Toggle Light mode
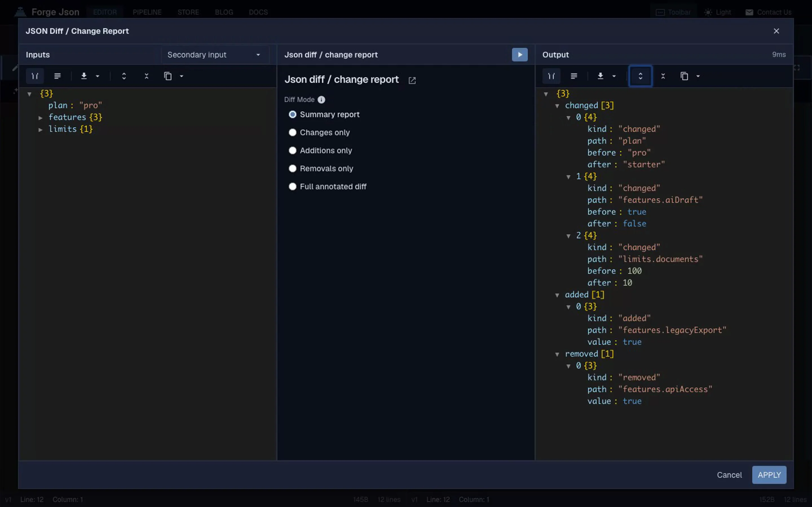The height and width of the screenshot is (507, 812). (x=718, y=12)
